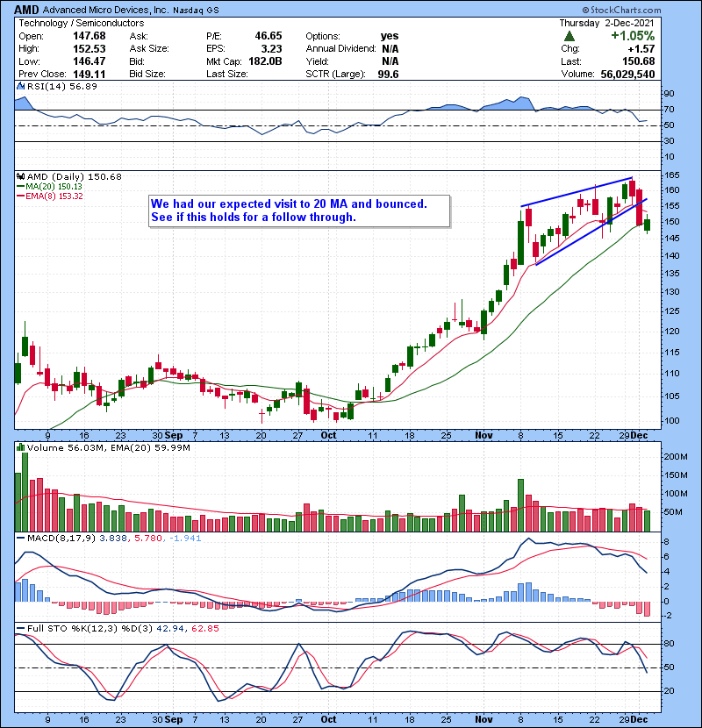The height and width of the screenshot is (728, 702).
Task: Click the 'MACD(8,17,9)' indicator label
Action: click(61, 539)
